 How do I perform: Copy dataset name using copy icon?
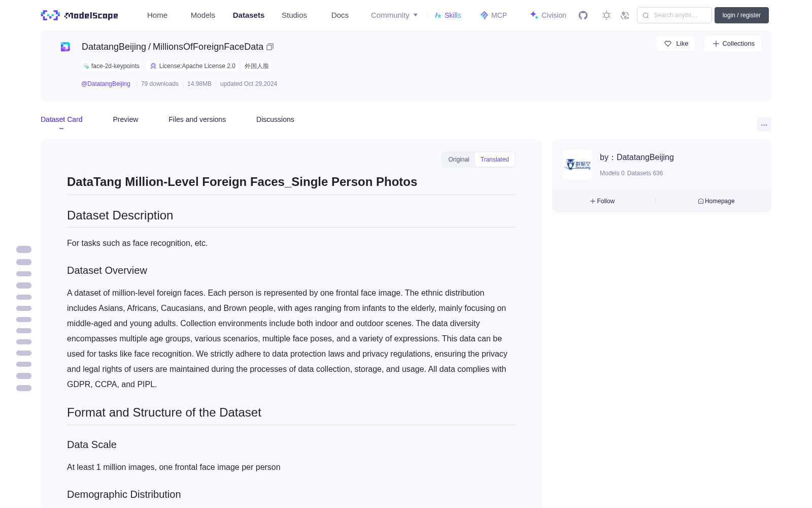click(x=270, y=47)
